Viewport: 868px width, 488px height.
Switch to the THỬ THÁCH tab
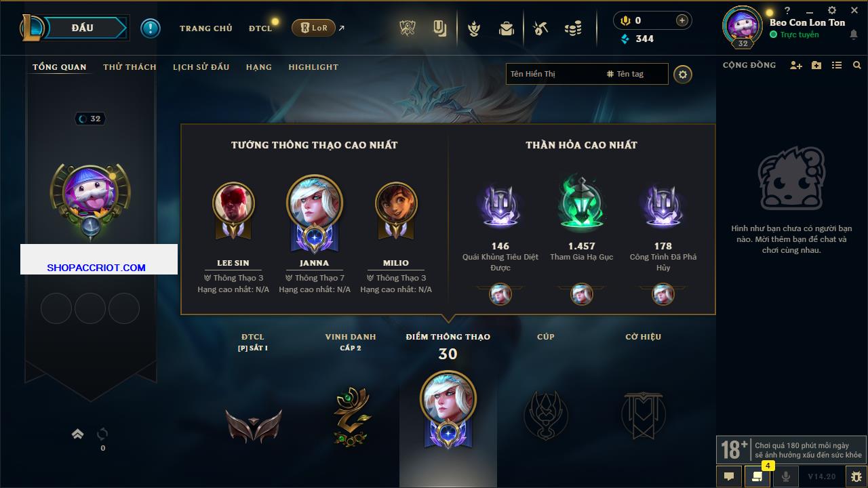point(130,67)
